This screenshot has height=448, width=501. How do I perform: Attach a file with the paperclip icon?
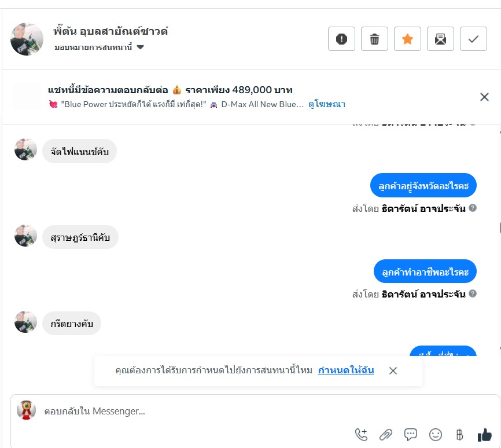click(386, 435)
